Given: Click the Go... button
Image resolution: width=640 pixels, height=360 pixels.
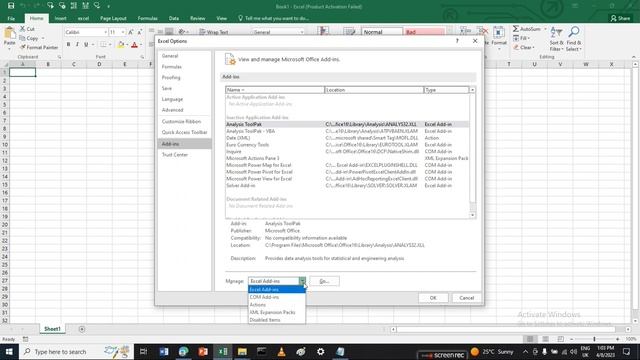Looking at the screenshot, I should pos(324,281).
